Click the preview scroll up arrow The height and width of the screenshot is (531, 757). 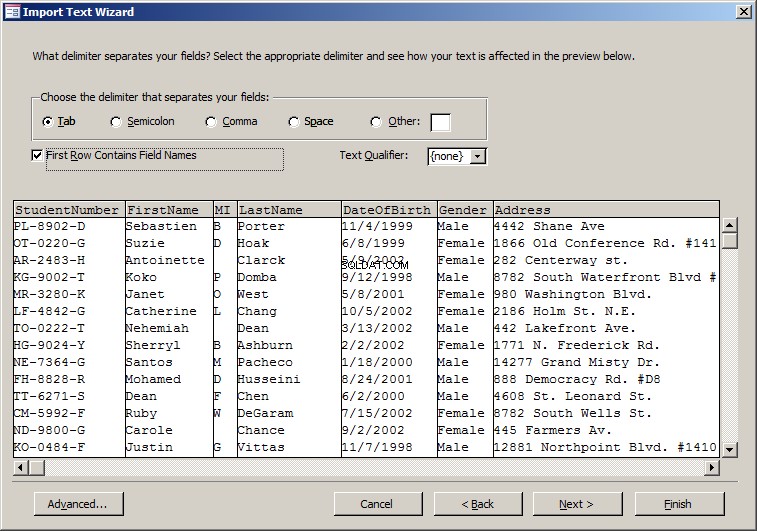coord(730,225)
